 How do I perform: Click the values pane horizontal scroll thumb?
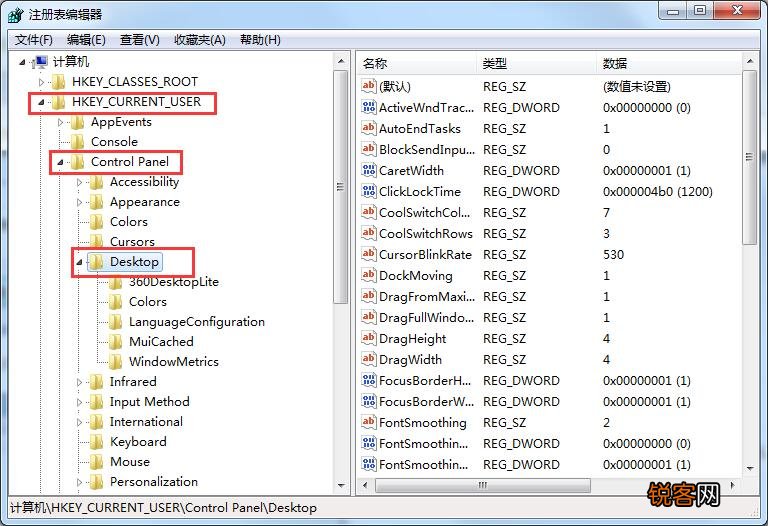(x=482, y=485)
